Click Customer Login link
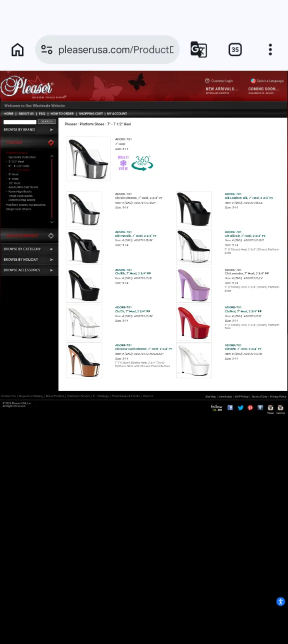This screenshot has height=644, width=288. click(x=222, y=81)
